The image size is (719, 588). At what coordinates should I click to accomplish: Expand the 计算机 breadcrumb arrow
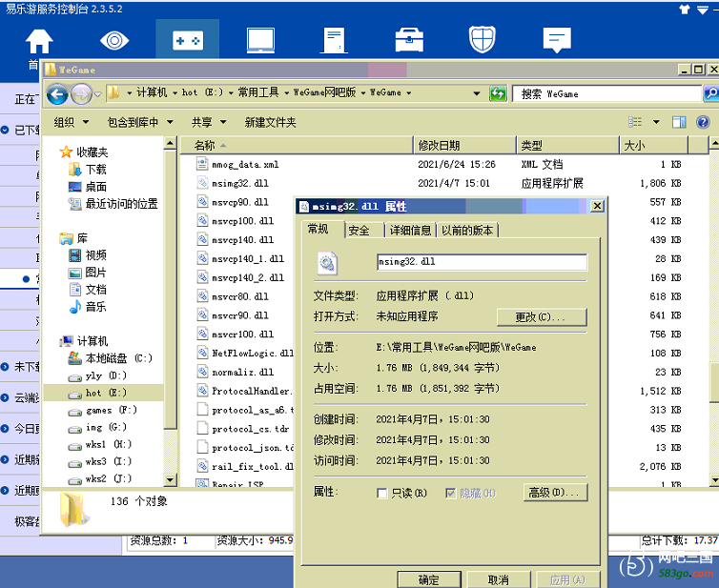175,93
